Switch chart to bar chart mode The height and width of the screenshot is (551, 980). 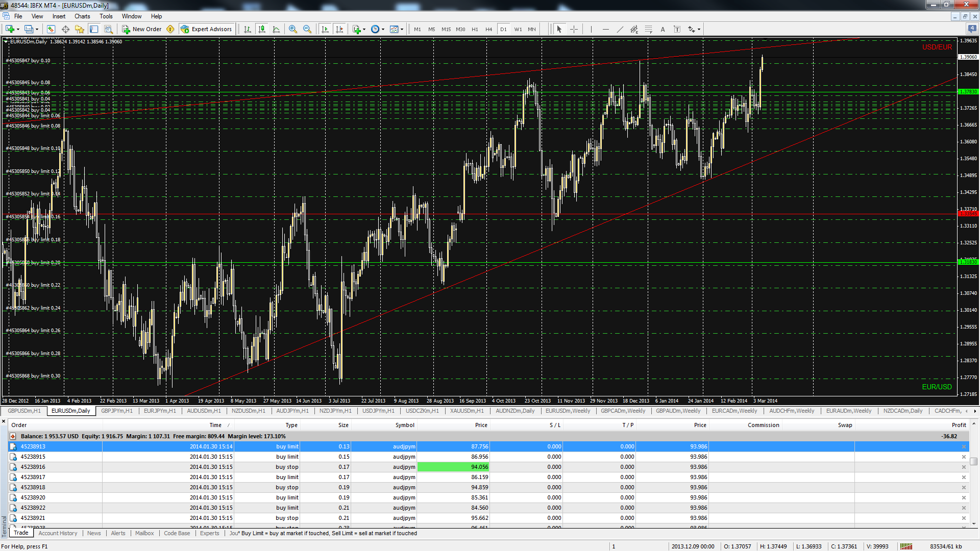pyautogui.click(x=248, y=29)
